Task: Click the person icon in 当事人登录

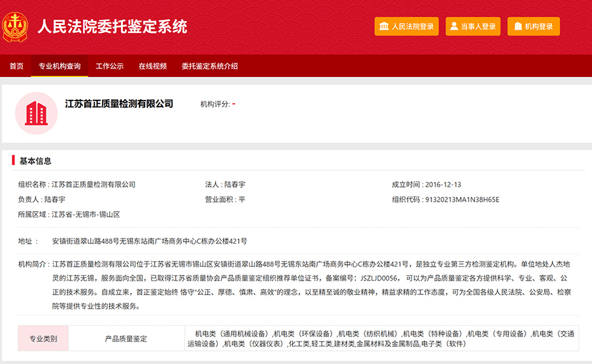Action: 454,26
